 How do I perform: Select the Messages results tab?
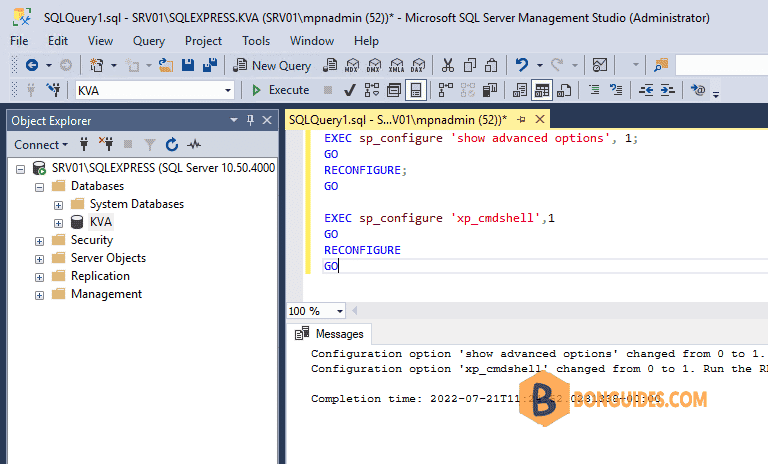pyautogui.click(x=329, y=334)
